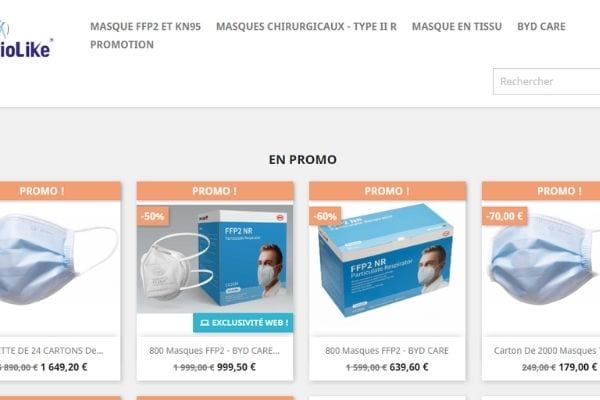Click the -70,00 € discount badge
The image size is (600, 400).
504,216
